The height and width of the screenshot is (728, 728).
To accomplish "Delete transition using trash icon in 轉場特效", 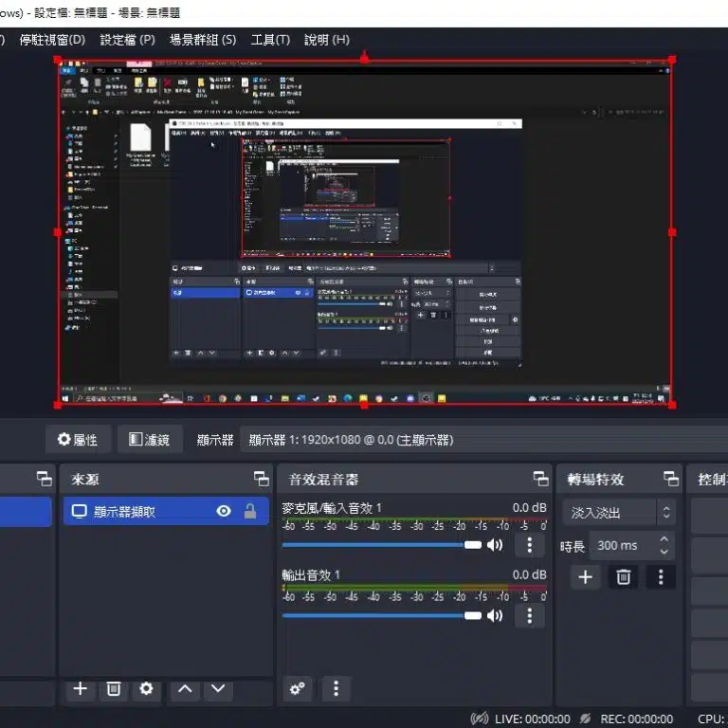I will (623, 576).
